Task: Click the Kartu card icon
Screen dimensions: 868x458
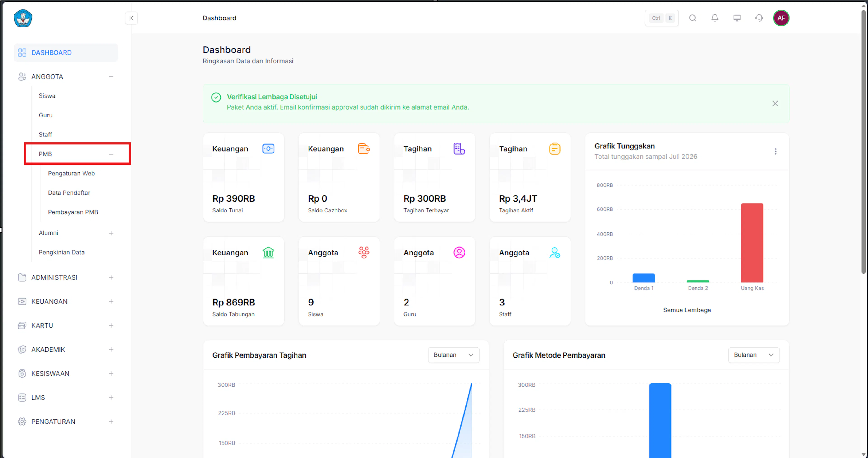Action: tap(22, 325)
